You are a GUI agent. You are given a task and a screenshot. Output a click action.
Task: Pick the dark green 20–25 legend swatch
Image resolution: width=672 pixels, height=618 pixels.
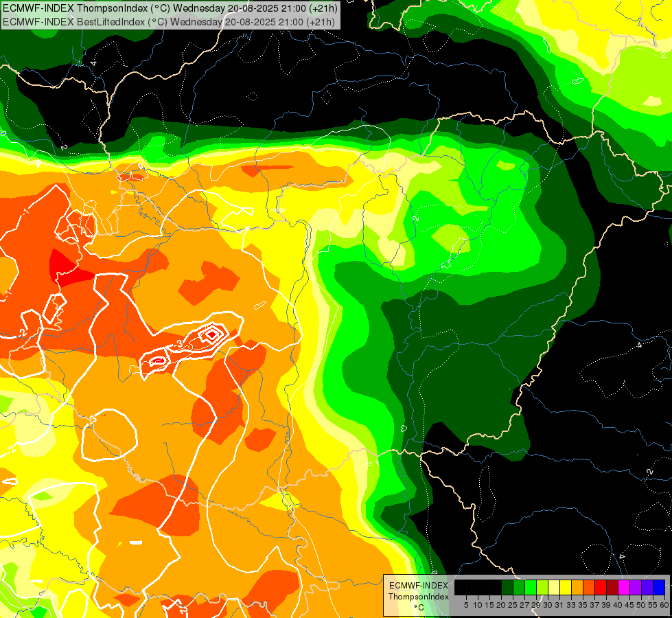click(507, 588)
